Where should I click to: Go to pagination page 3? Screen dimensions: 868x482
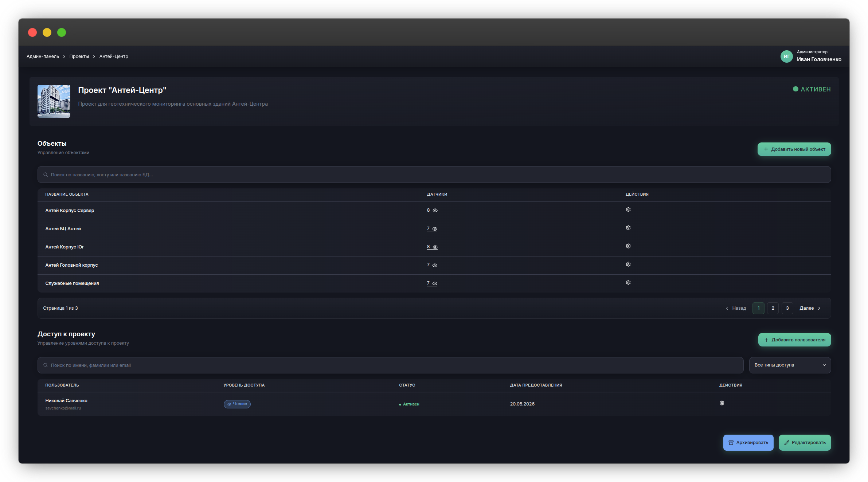(x=787, y=308)
